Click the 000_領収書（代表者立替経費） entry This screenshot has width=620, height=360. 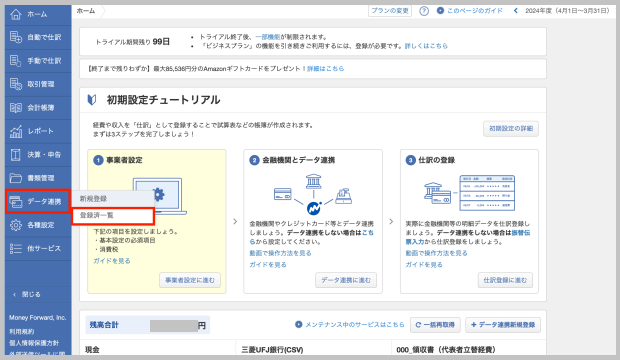(446, 350)
